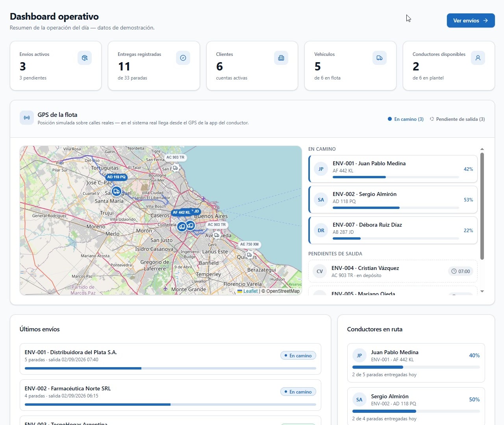Open the ENV-002 · Farmacéutica Norte SRL shipment

point(170,395)
